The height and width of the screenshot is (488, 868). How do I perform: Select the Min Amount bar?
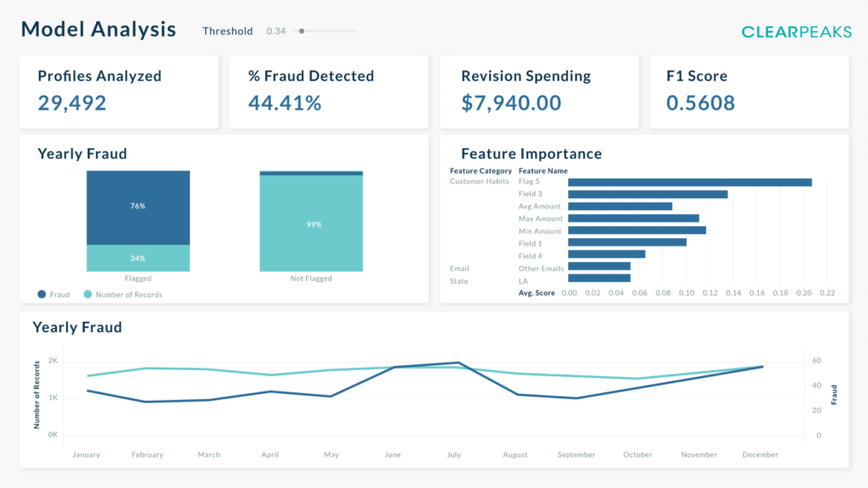pyautogui.click(x=637, y=230)
